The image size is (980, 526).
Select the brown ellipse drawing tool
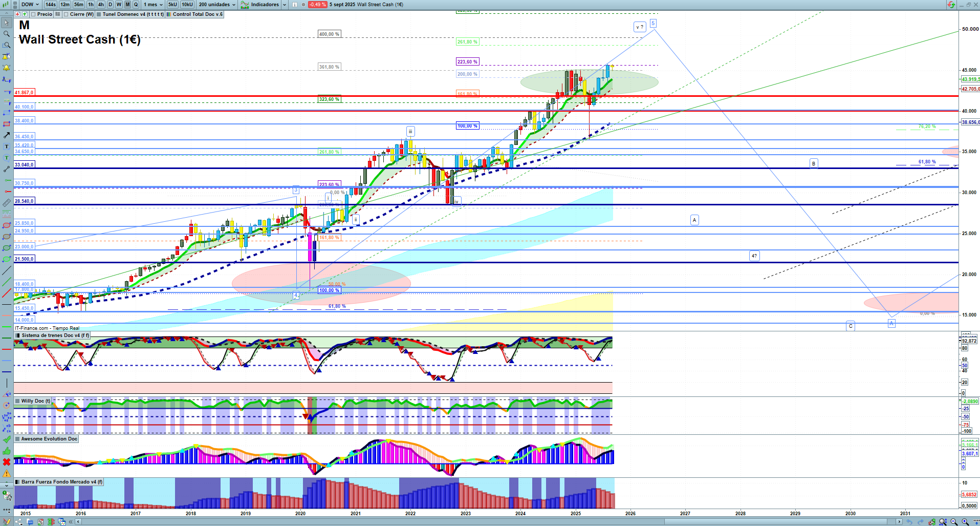click(7, 237)
